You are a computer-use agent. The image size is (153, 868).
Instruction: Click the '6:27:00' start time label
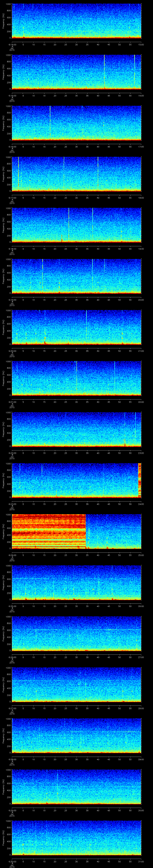click(12, 708)
